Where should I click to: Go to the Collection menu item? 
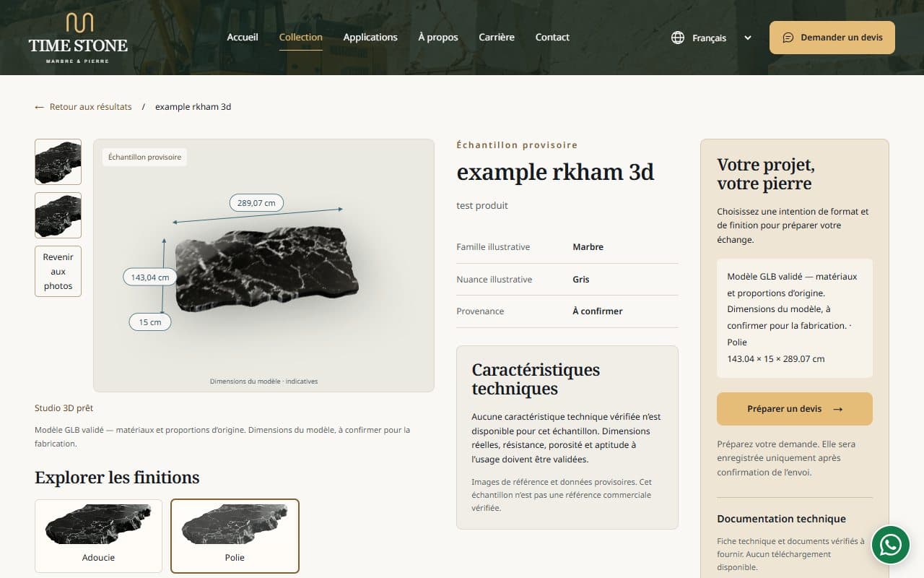pyautogui.click(x=301, y=37)
